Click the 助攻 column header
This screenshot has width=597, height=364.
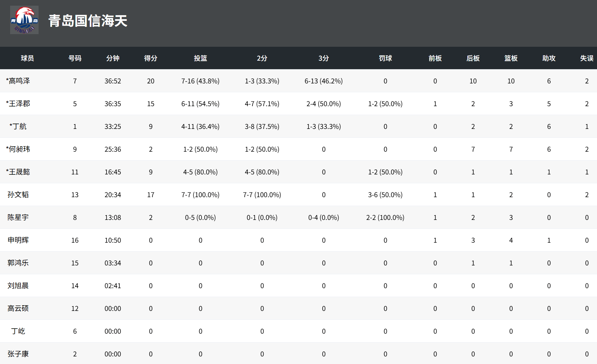[549, 58]
